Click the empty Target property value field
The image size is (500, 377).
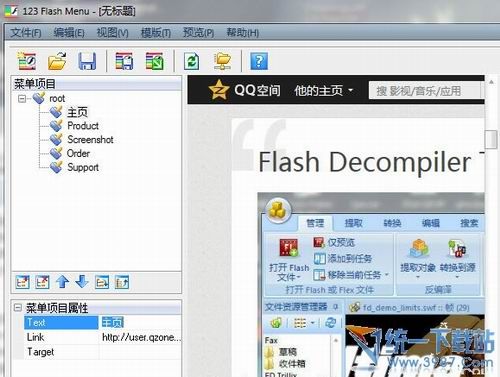[141, 352]
